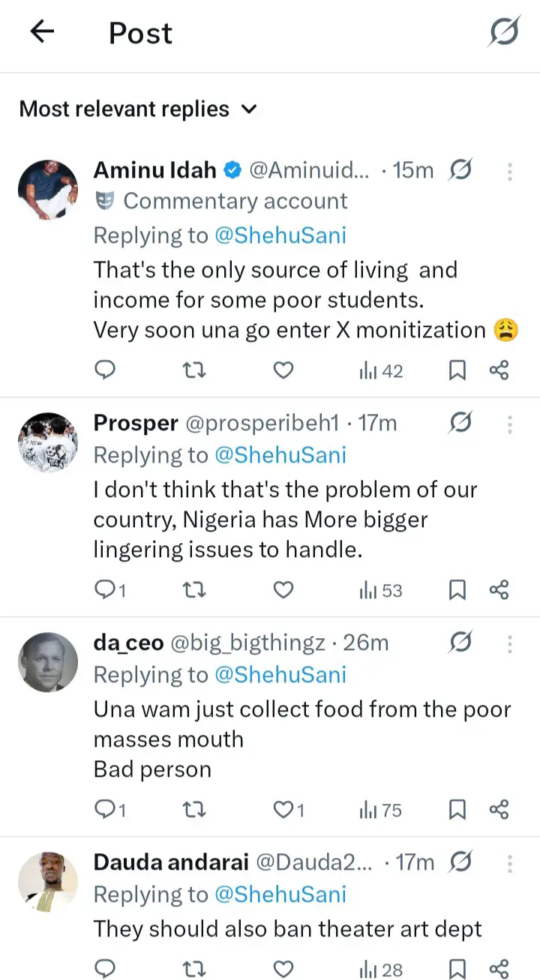The width and height of the screenshot is (540, 980).
Task: Open Grok icon on Aminu Idah's reply
Action: pos(460,171)
